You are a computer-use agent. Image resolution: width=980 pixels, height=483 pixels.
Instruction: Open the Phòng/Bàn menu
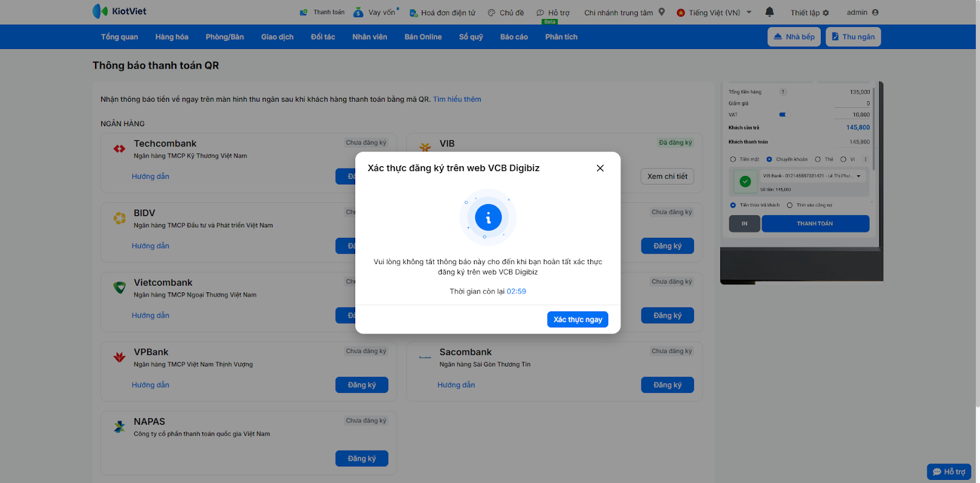[x=225, y=37]
